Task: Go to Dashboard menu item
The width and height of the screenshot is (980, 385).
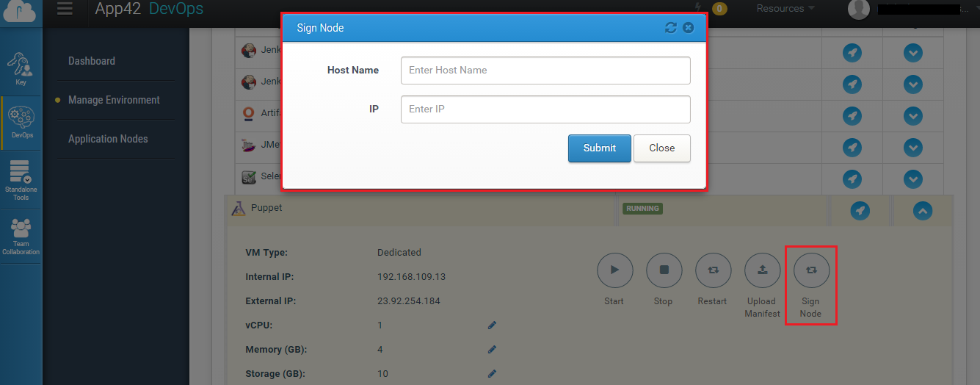Action: click(92, 61)
